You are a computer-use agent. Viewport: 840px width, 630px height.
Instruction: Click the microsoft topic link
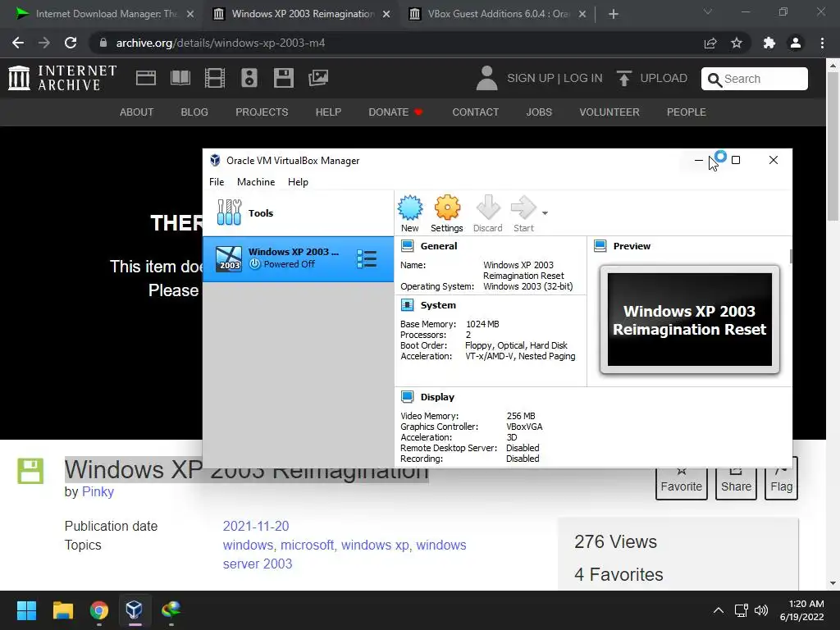(x=307, y=545)
